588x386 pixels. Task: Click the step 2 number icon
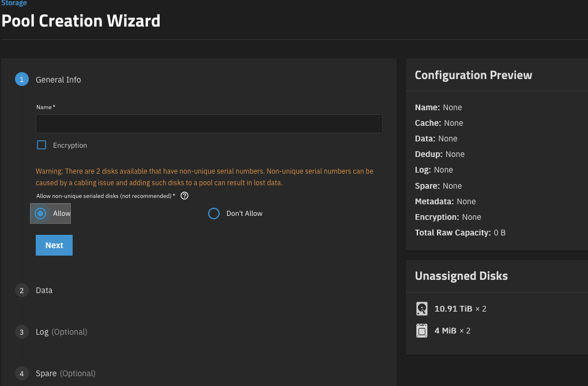pyautogui.click(x=22, y=290)
